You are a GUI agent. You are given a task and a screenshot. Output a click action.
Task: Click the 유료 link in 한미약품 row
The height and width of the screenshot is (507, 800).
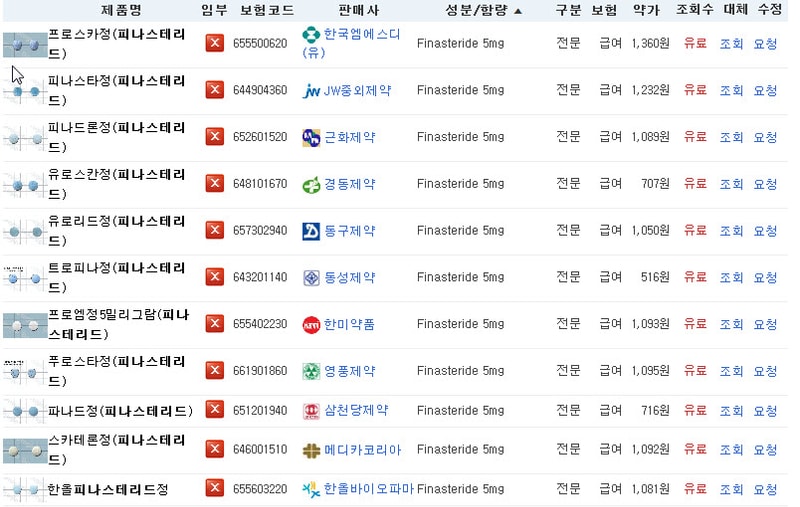(695, 324)
